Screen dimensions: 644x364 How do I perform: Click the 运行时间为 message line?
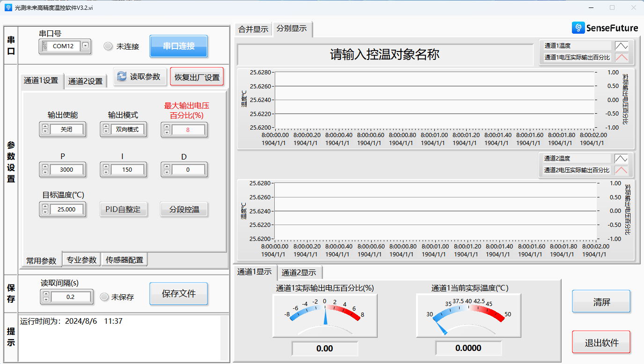tap(71, 321)
